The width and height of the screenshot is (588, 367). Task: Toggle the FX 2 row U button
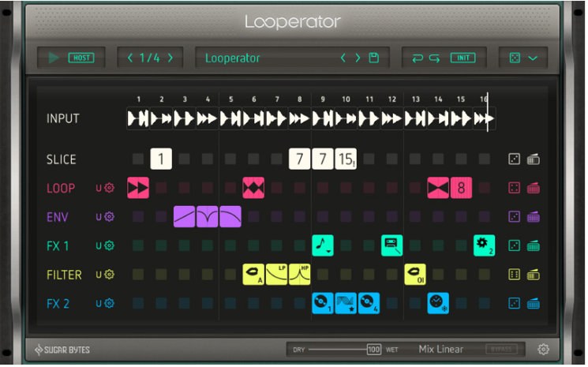coord(99,304)
